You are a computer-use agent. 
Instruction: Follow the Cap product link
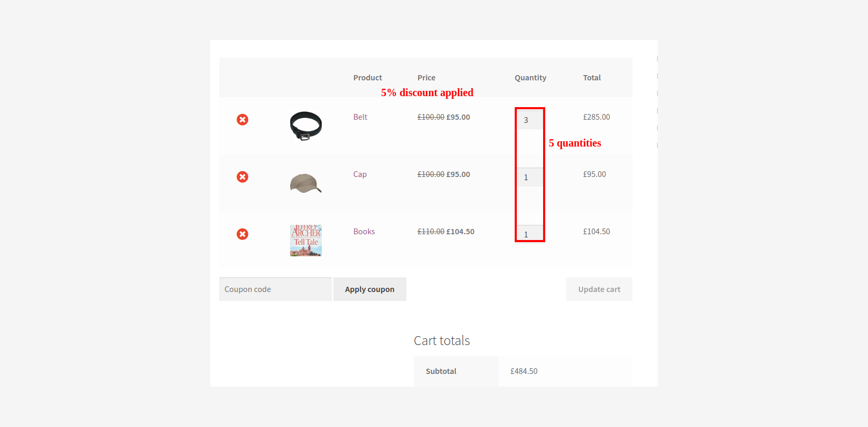[x=360, y=174]
